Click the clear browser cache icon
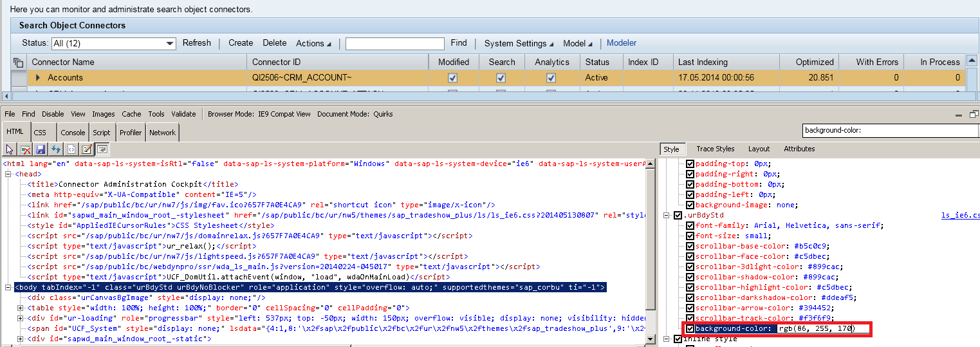Image resolution: width=980 pixels, height=347 pixels. tap(26, 149)
